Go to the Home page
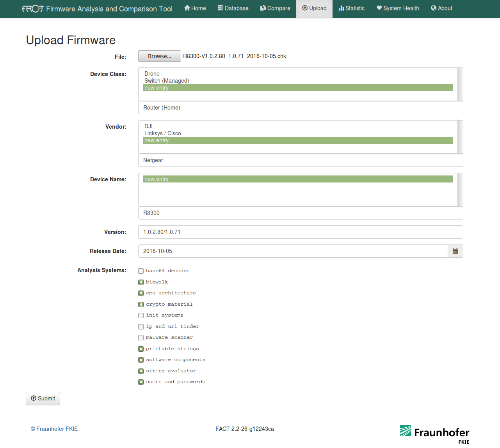 pos(195,8)
